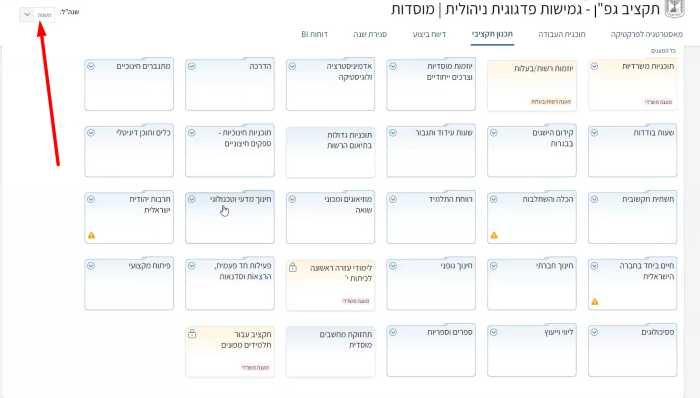This screenshot has height=398, width=700.
Task: Click the circle chevron icon on רווחת התלמיד
Action: [393, 199]
